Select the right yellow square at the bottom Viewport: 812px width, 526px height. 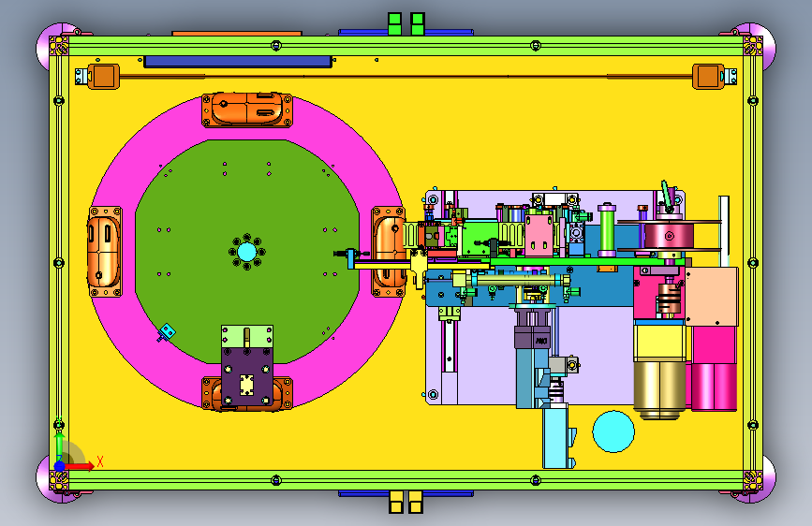(x=415, y=502)
